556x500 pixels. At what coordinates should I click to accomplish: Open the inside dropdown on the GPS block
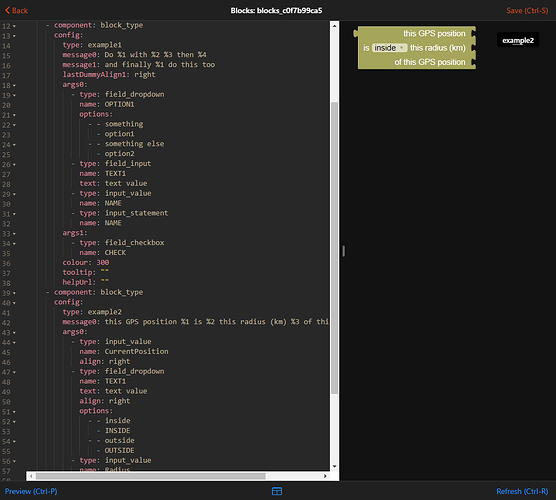(x=389, y=48)
